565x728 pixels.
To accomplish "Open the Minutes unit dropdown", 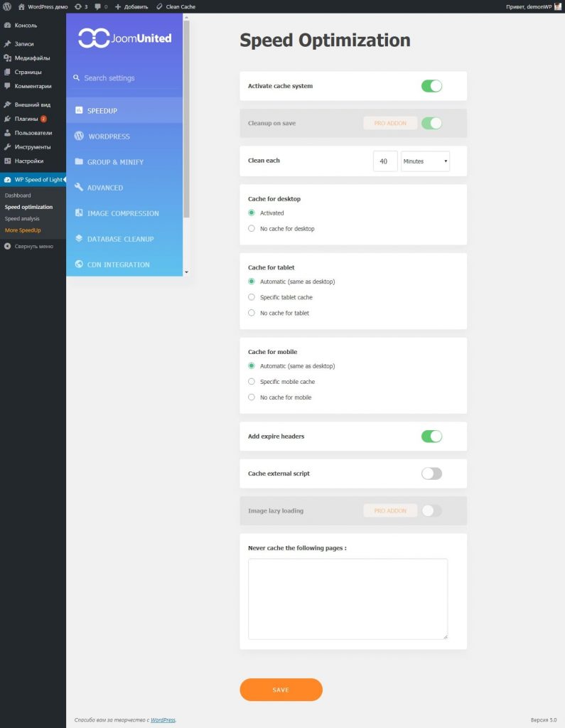I will pyautogui.click(x=425, y=161).
